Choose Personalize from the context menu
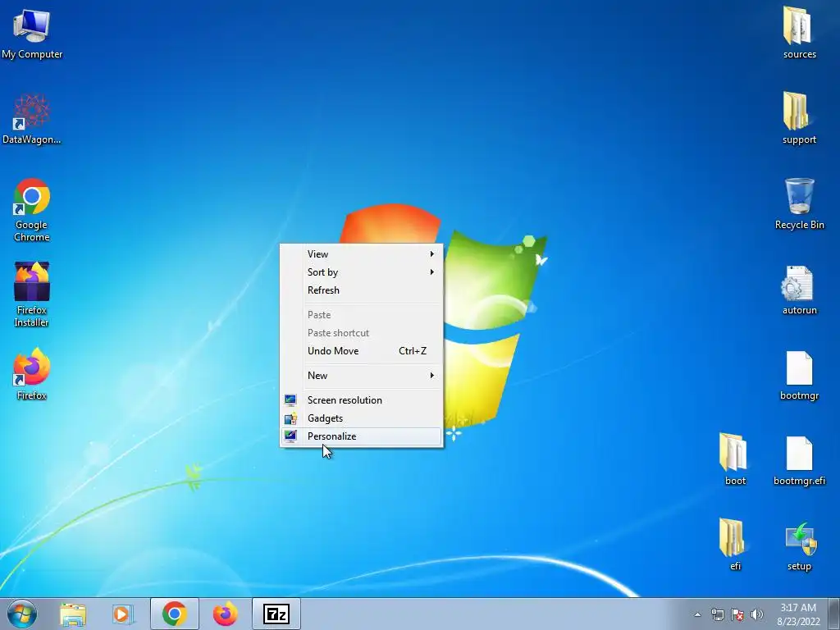This screenshot has height=630, width=840. (361, 436)
